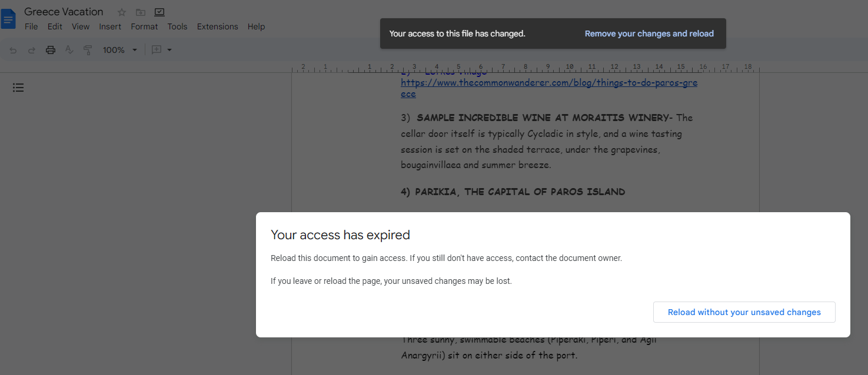
Task: Star the Greece Vacation document
Action: pyautogui.click(x=122, y=12)
